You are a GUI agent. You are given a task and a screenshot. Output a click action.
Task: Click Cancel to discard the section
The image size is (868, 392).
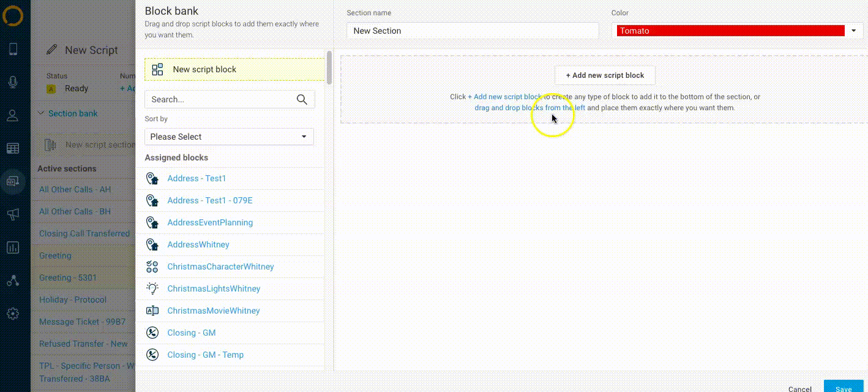(x=799, y=388)
